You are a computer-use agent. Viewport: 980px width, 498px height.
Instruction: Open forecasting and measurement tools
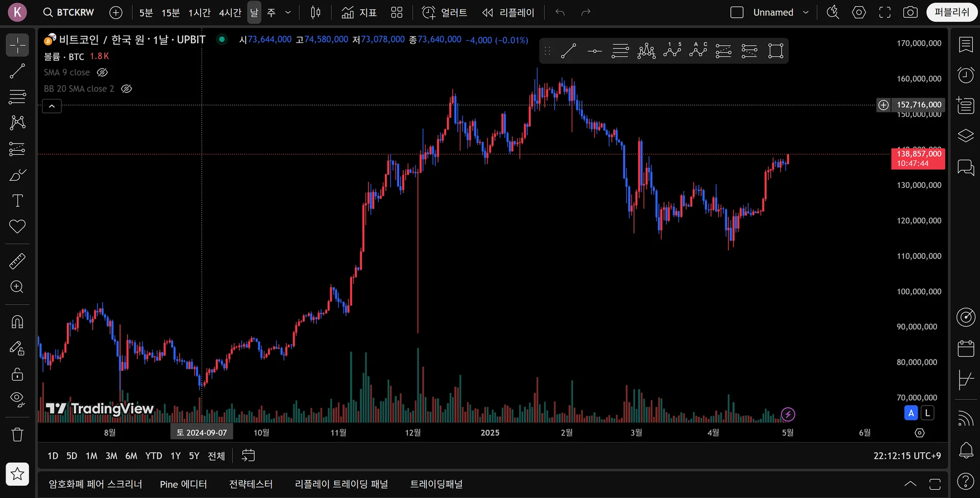(17, 149)
